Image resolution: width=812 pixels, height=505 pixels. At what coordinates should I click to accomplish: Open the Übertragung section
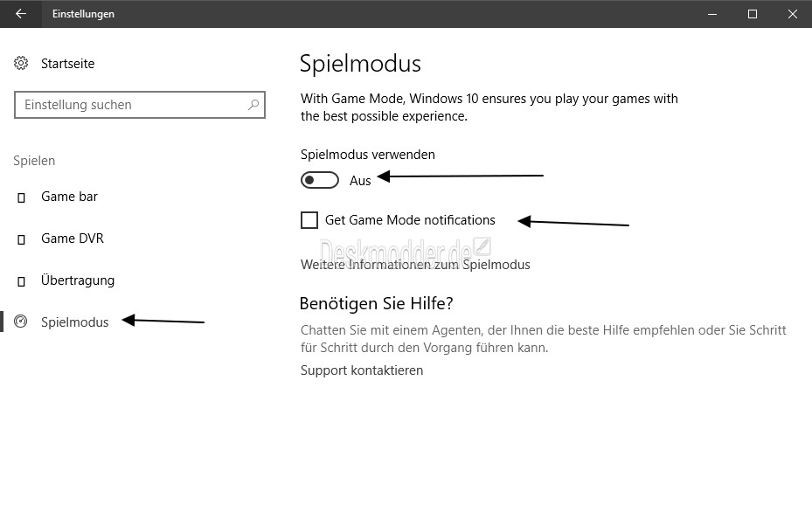click(x=78, y=280)
